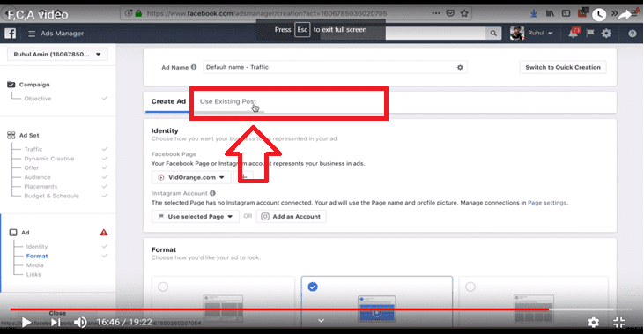The width and height of the screenshot is (644, 335).
Task: Open the Ads Manager hamburger menu
Action: click(x=32, y=33)
